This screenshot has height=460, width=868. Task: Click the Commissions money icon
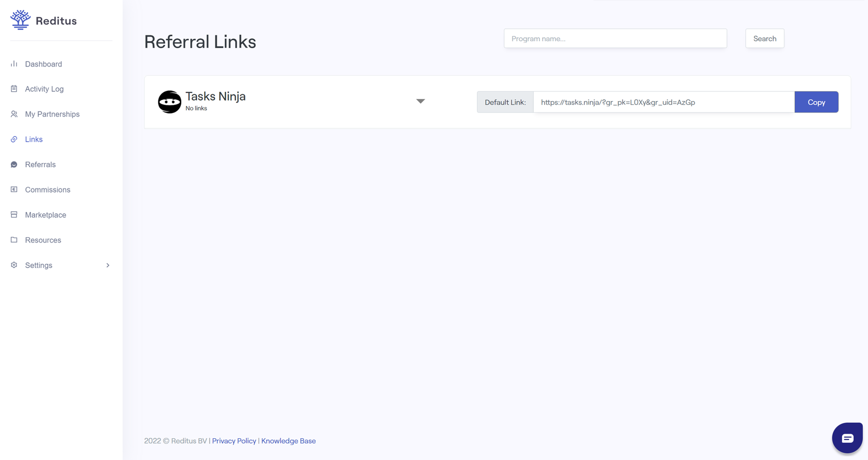tap(14, 189)
